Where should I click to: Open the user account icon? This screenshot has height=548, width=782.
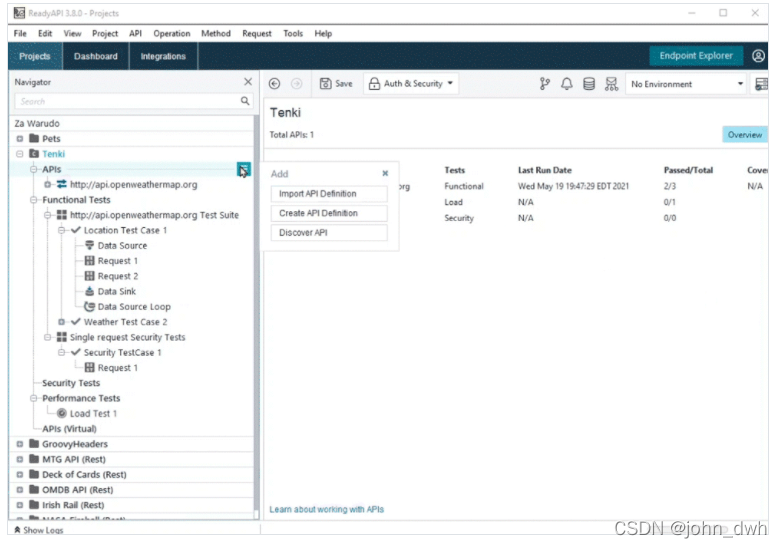(758, 56)
